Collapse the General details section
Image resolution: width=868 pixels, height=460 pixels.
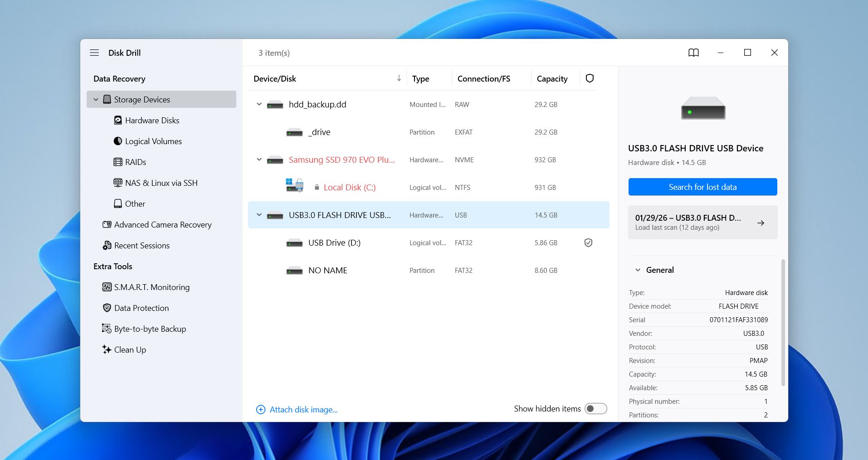coord(638,270)
